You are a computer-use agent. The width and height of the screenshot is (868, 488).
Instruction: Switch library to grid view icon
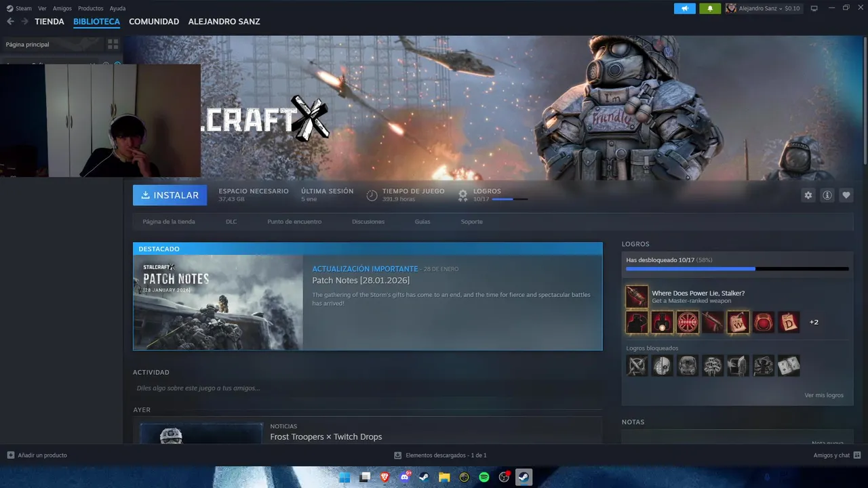[x=113, y=44]
